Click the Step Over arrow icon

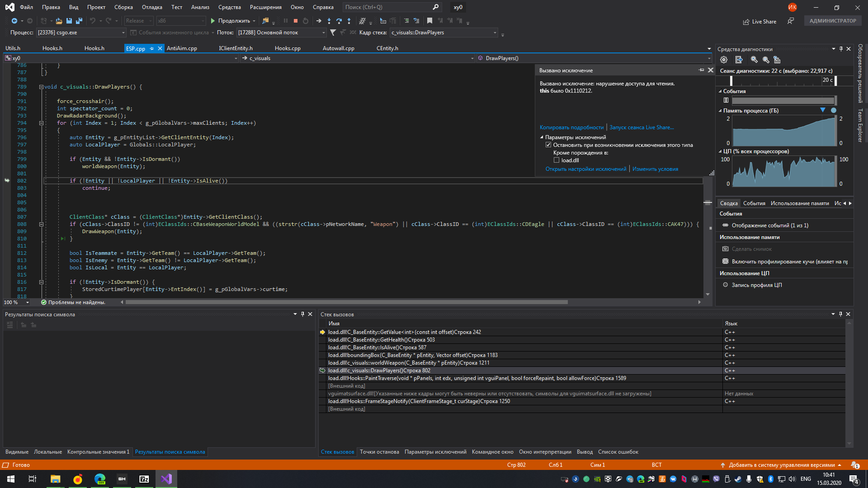click(339, 21)
